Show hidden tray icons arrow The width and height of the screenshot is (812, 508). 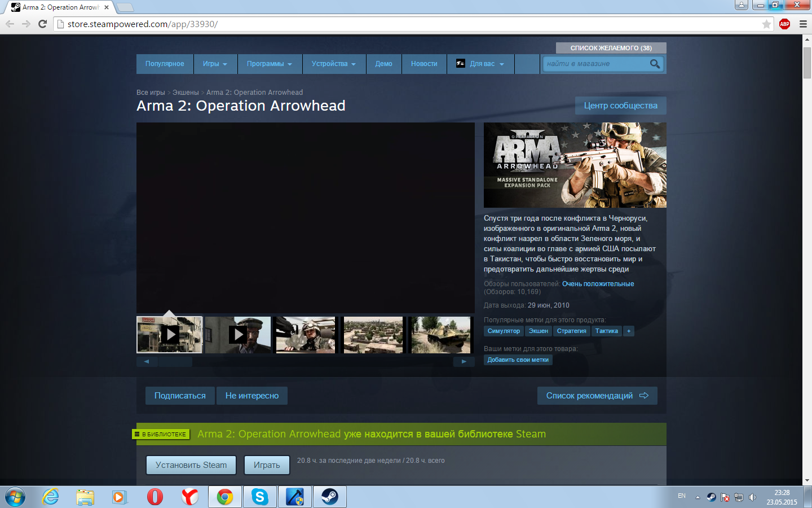(698, 497)
